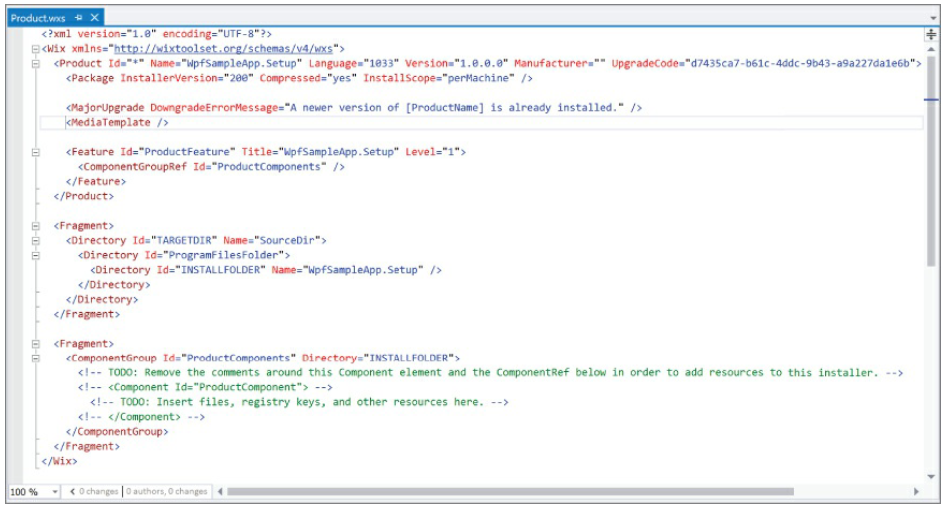Click the horizontal scrollbar left arrow

tap(220, 492)
